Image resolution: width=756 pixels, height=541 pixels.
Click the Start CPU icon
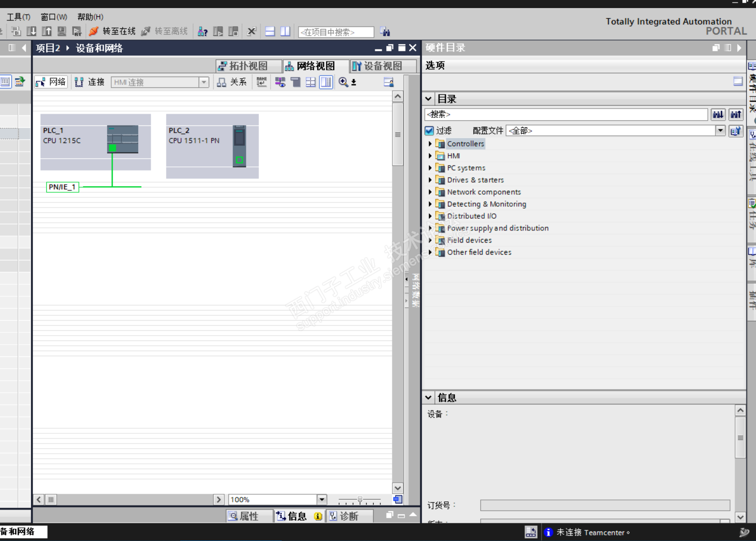pyautogui.click(x=218, y=31)
